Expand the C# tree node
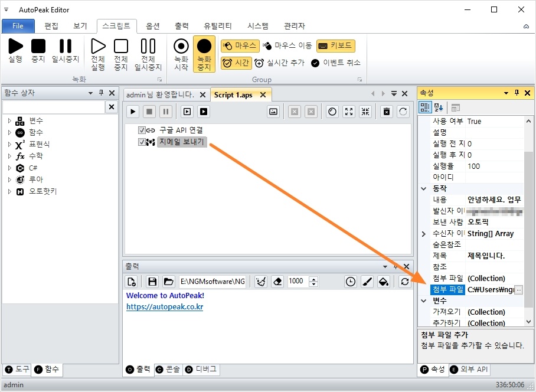 [9, 168]
